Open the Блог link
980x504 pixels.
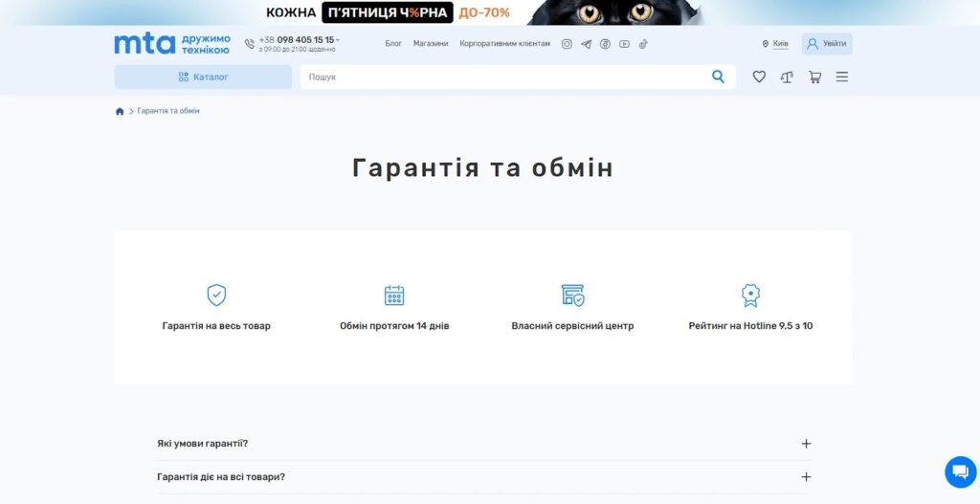pos(393,44)
